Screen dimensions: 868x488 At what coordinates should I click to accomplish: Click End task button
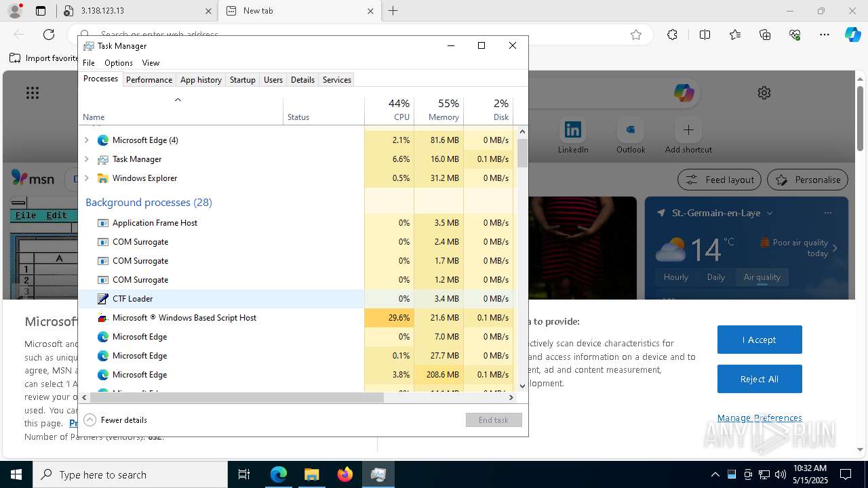(x=494, y=420)
